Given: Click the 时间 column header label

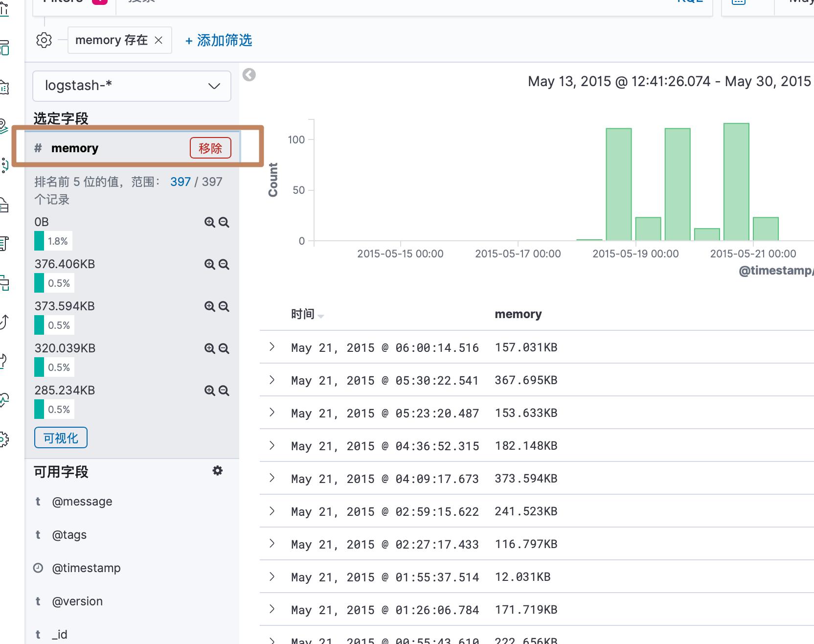Looking at the screenshot, I should pos(303,314).
